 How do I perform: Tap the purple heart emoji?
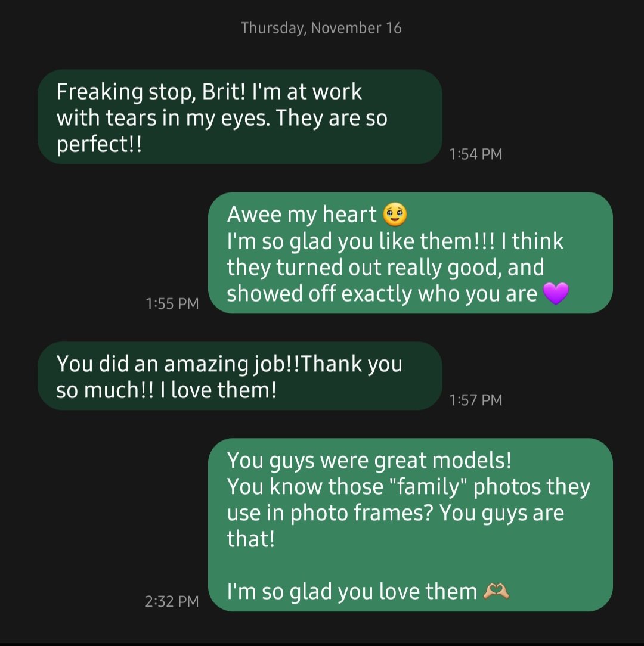click(556, 293)
